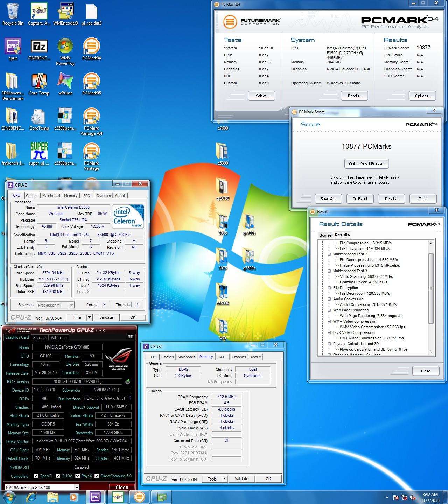Collapse the Audio Conversion tree node

pos(329,299)
